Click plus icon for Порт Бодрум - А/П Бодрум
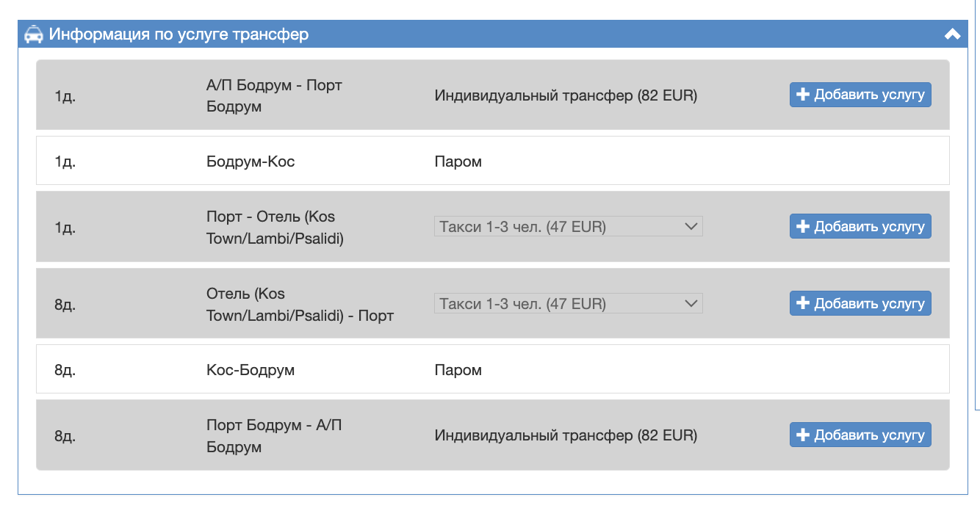Viewport: 980px width, 508px height. coord(803,435)
